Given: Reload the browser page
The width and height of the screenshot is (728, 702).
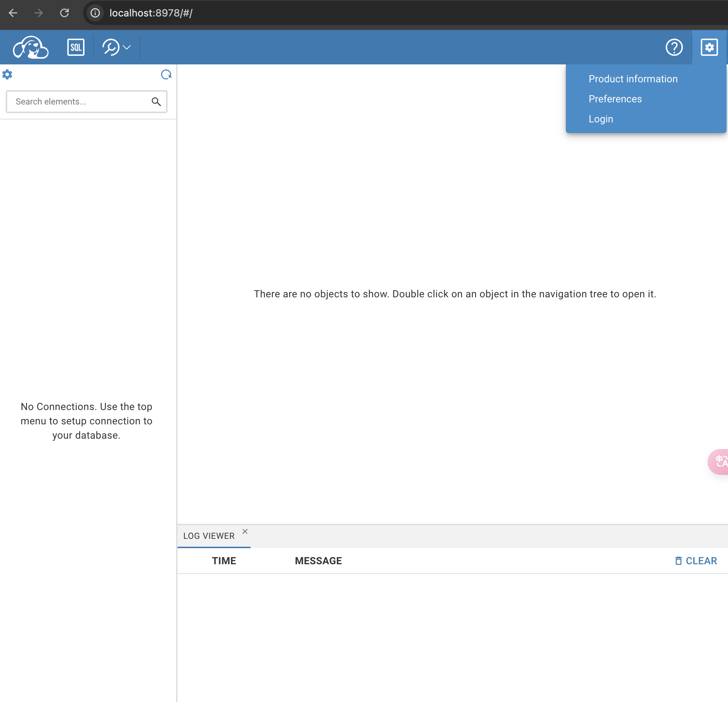Looking at the screenshot, I should click(65, 13).
